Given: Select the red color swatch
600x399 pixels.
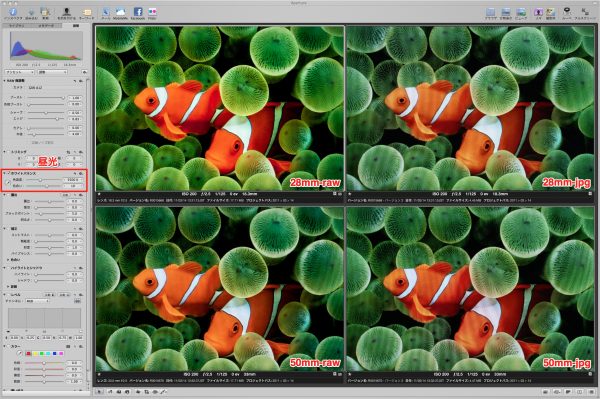Looking at the screenshot, I should pyautogui.click(x=28, y=353).
